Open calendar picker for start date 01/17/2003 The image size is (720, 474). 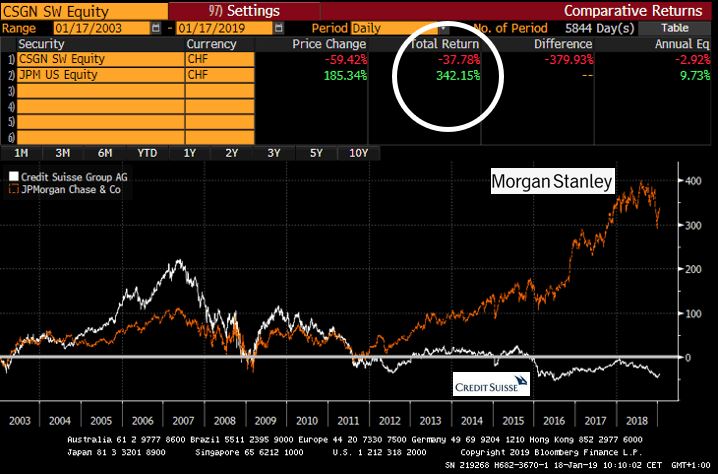pyautogui.click(x=156, y=28)
